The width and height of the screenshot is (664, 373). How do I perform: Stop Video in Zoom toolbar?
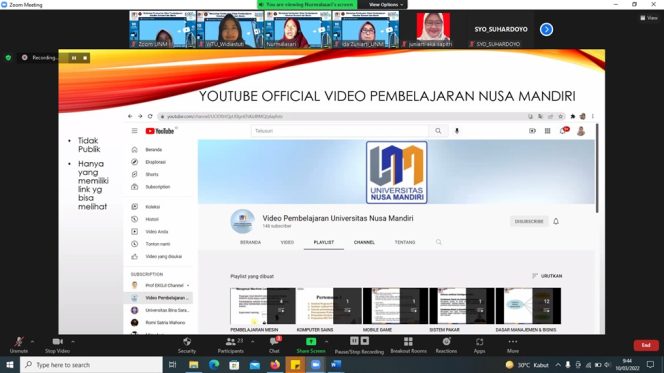[57, 345]
